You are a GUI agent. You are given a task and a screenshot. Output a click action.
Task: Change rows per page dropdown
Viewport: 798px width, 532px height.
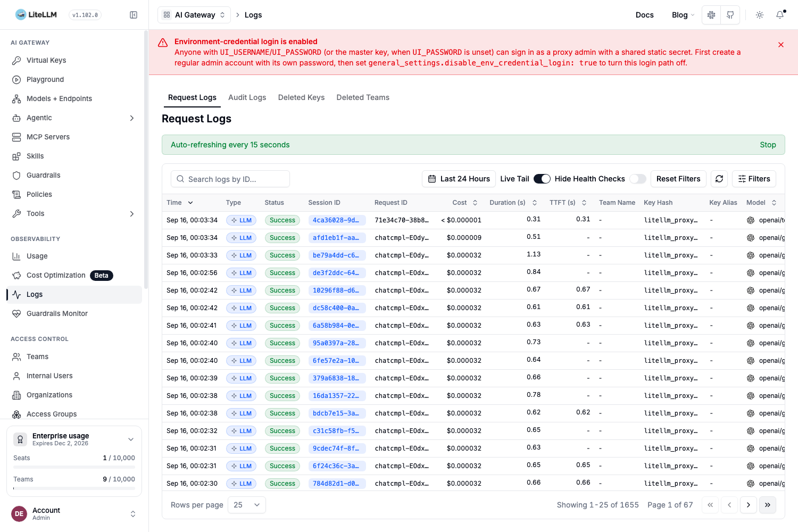coord(247,505)
